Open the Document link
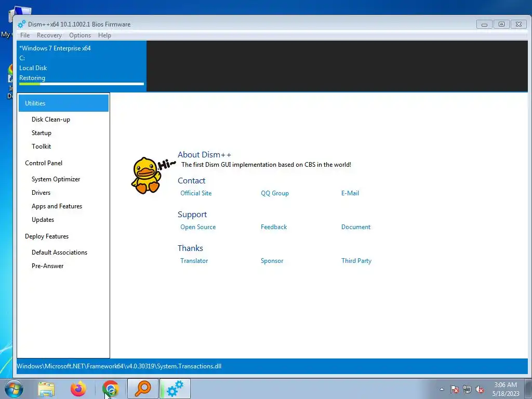This screenshot has width=532, height=399. click(x=356, y=227)
